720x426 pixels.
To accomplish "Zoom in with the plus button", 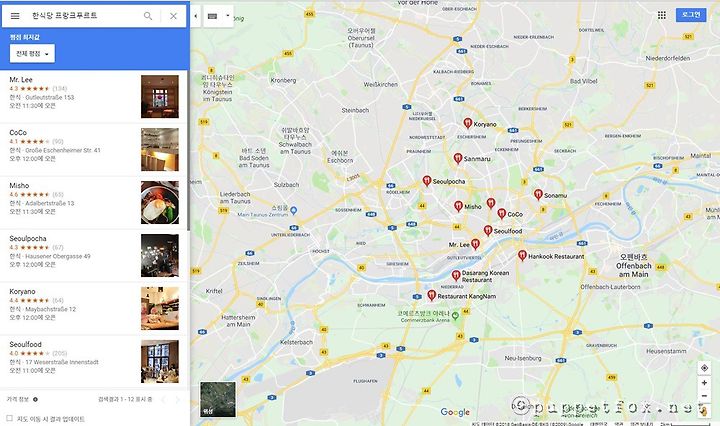I will 704,383.
